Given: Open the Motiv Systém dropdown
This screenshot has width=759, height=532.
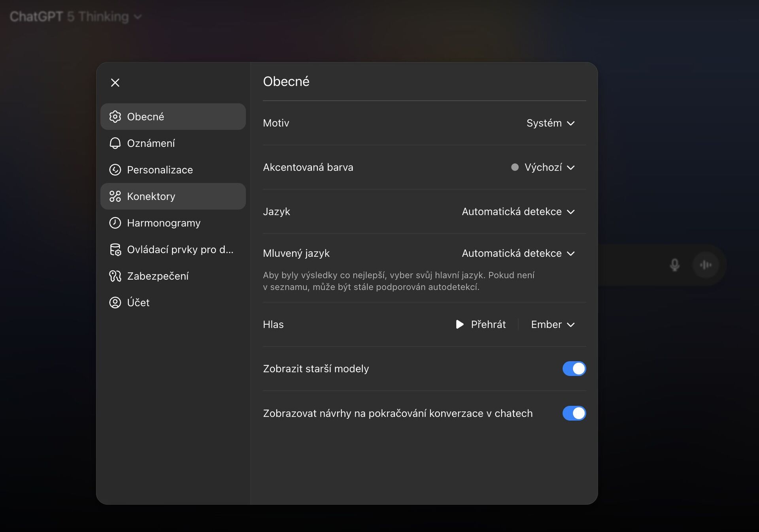Looking at the screenshot, I should click(x=550, y=123).
